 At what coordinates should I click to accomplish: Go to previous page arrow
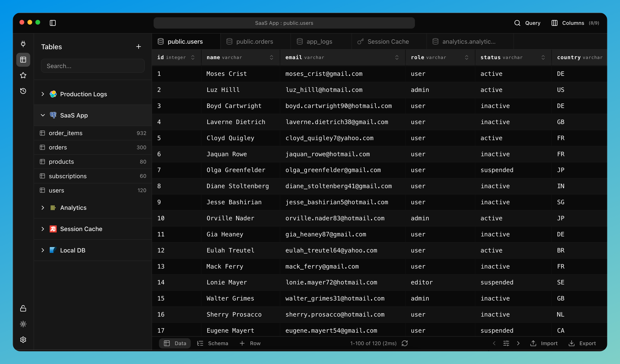[x=494, y=343]
